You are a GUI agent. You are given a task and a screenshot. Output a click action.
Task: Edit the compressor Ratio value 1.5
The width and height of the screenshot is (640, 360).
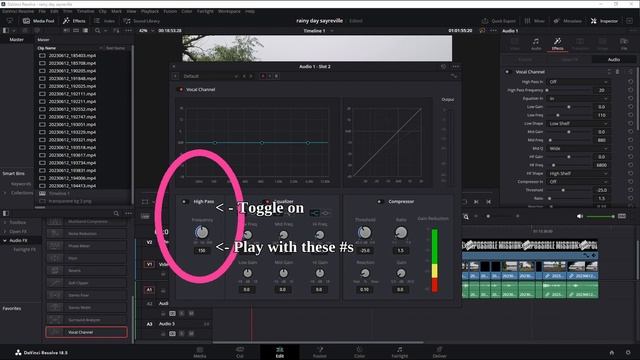400,251
